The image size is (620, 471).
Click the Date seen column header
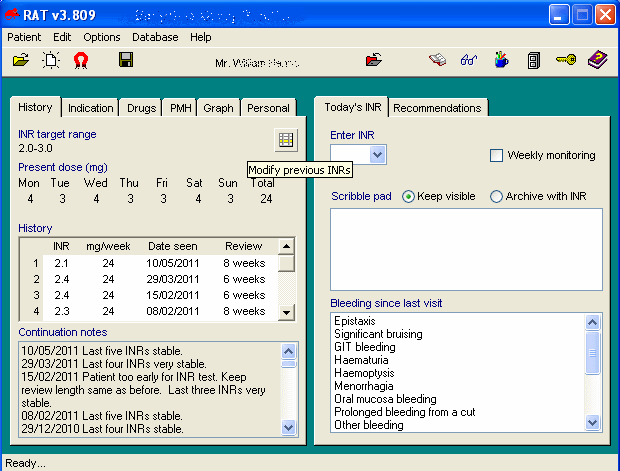point(172,246)
